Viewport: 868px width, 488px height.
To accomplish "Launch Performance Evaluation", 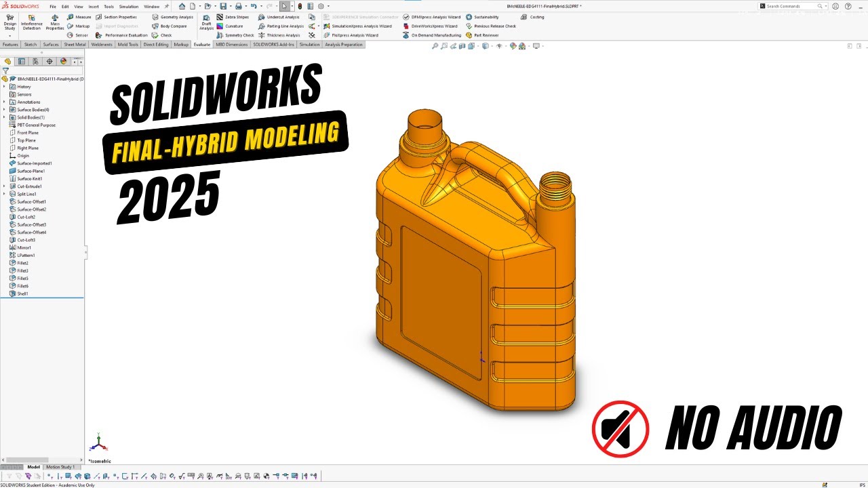I will 121,35.
